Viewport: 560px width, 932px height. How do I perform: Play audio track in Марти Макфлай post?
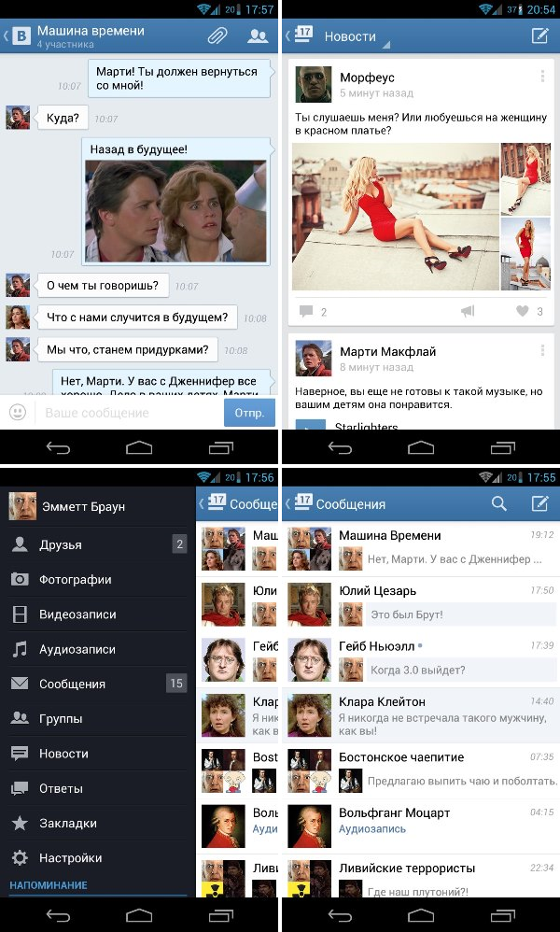(311, 424)
